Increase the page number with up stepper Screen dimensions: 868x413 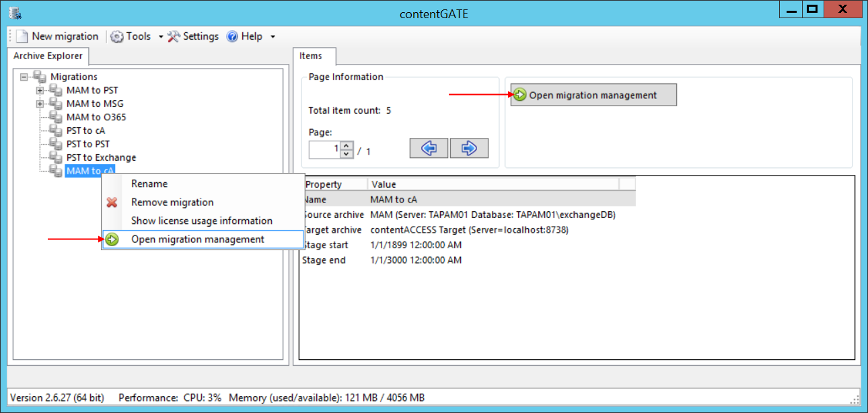click(347, 145)
